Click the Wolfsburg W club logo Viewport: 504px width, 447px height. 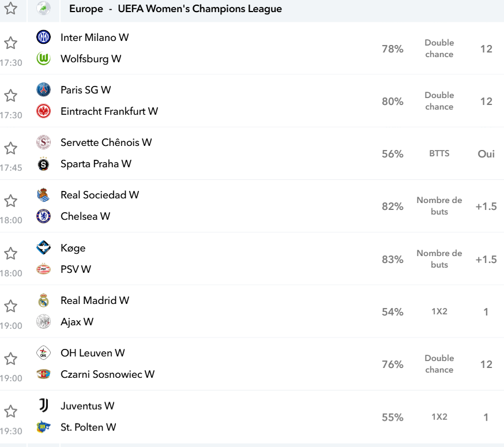click(x=43, y=58)
